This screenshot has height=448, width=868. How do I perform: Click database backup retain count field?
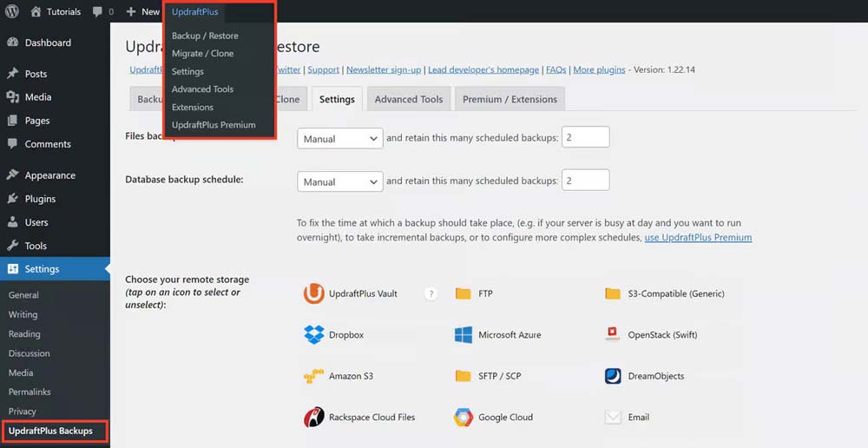(586, 180)
